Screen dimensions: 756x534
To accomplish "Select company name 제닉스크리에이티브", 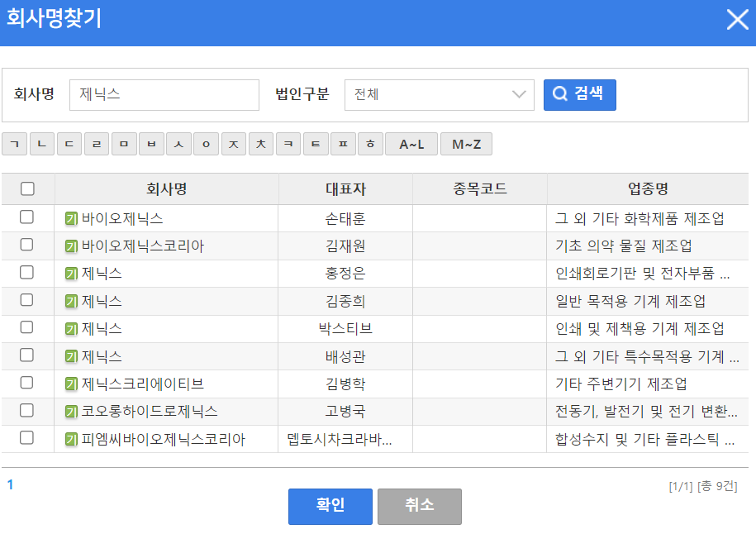I will pyautogui.click(x=143, y=384).
